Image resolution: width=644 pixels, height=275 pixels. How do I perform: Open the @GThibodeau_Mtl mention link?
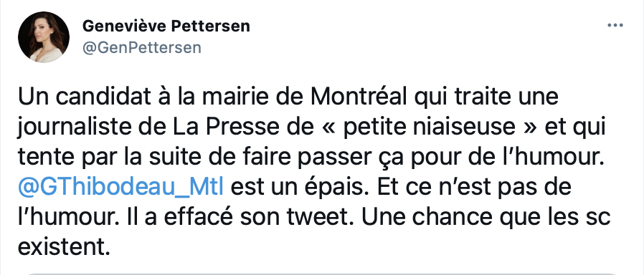click(121, 188)
